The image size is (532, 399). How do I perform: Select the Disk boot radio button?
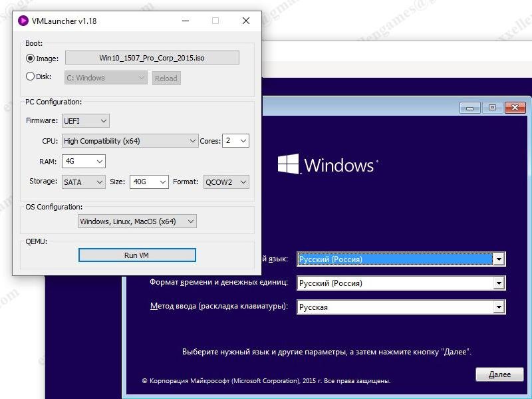point(30,76)
